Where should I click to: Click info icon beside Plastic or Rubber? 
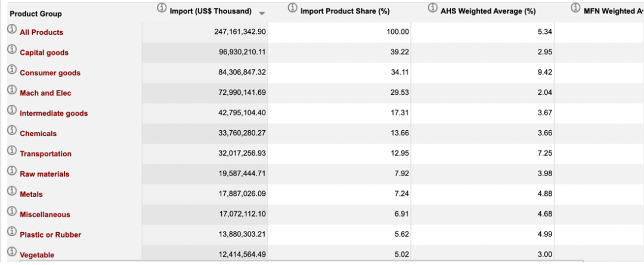[x=12, y=232]
